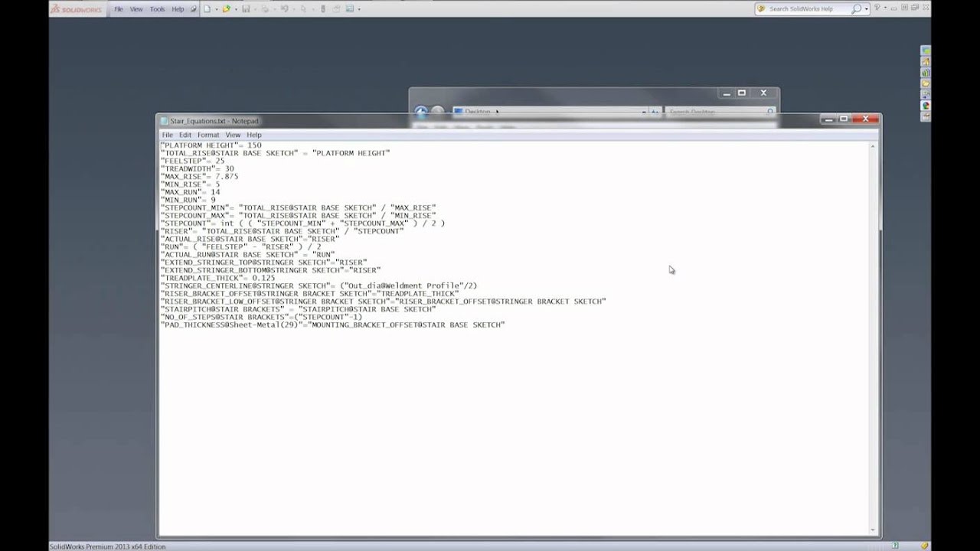Click the Rebuild traffic light icon
Screen dimensions: 980x551
point(323,9)
